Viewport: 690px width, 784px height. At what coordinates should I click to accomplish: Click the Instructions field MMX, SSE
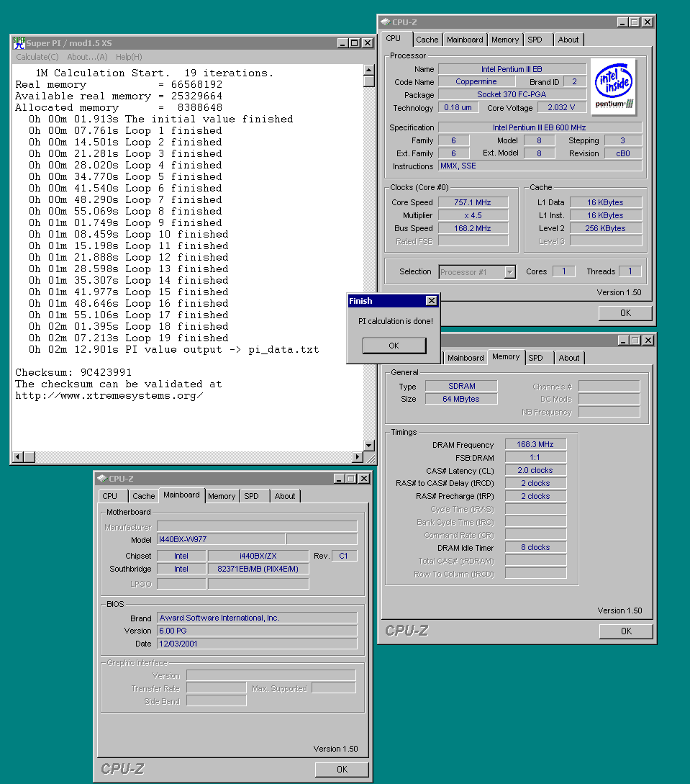[540, 166]
